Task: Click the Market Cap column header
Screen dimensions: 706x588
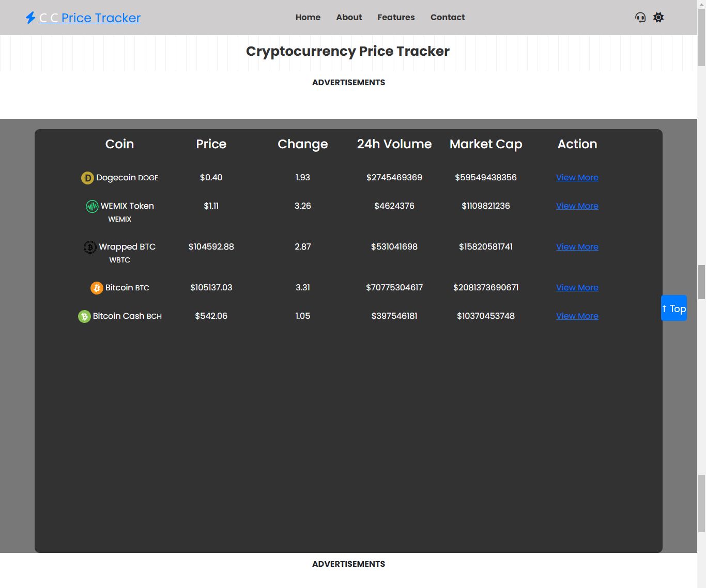Action: pyautogui.click(x=486, y=144)
